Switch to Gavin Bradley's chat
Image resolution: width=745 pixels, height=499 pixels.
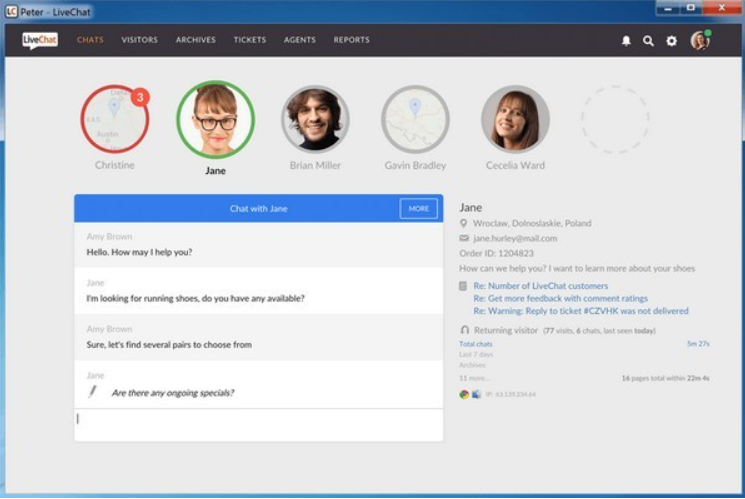(415, 119)
